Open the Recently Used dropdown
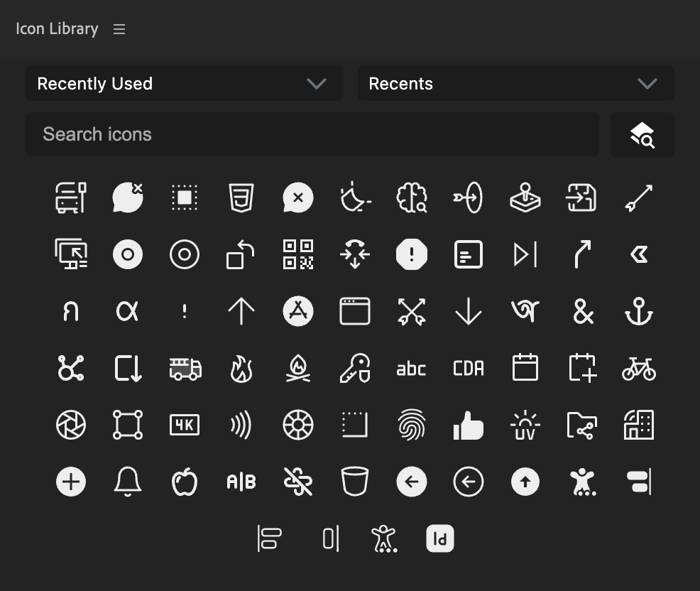The height and width of the screenshot is (591, 700). 184,83
